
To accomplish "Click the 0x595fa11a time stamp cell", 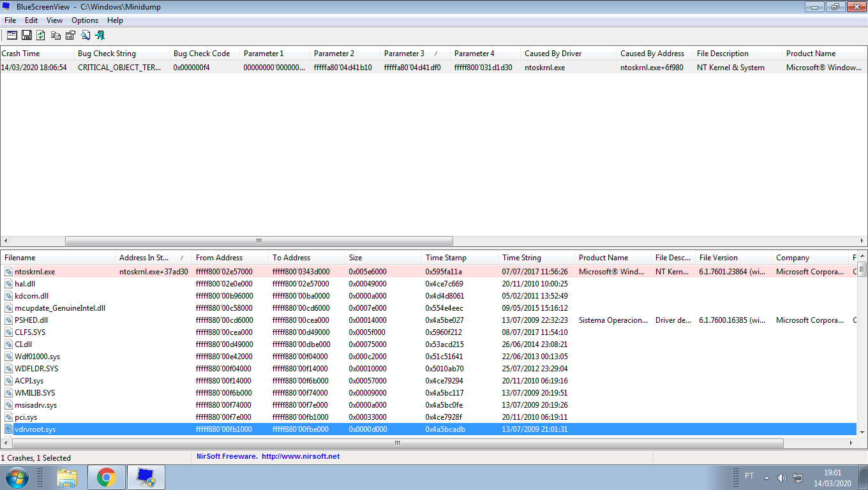I will (x=444, y=272).
